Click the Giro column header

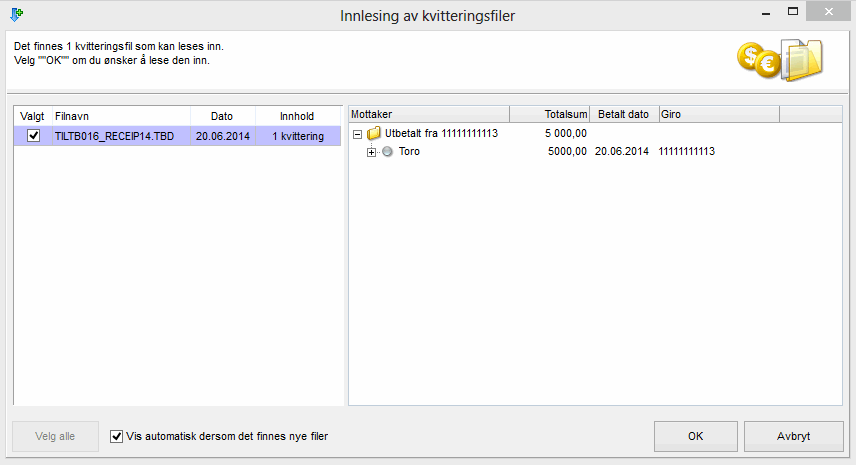click(x=718, y=114)
